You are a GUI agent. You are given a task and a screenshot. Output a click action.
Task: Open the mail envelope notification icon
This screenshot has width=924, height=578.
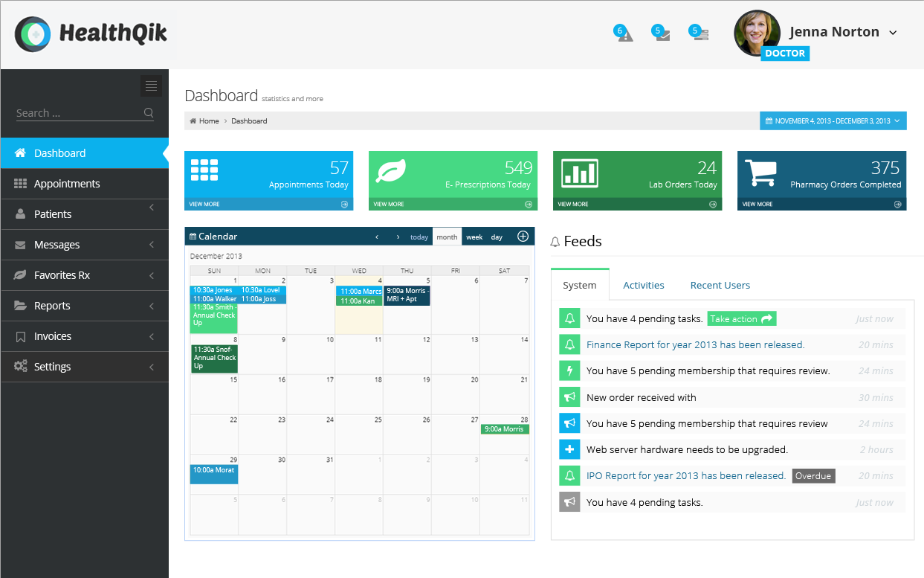point(661,33)
